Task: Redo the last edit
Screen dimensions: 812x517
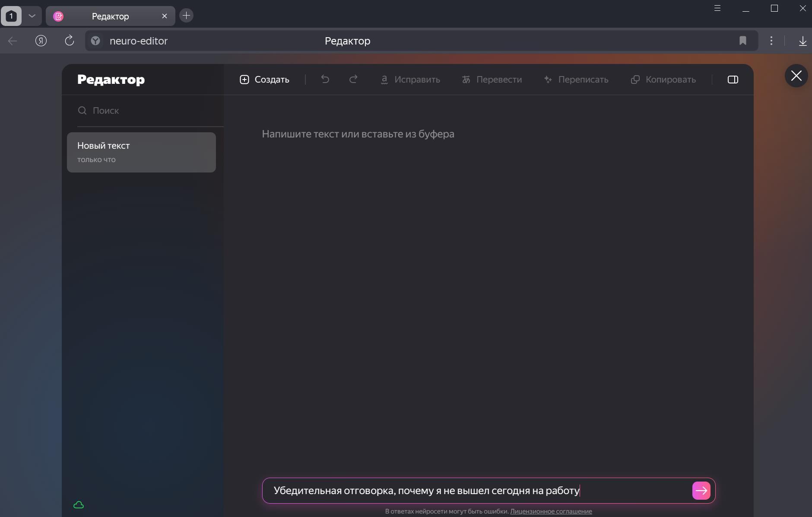Action: click(x=353, y=79)
